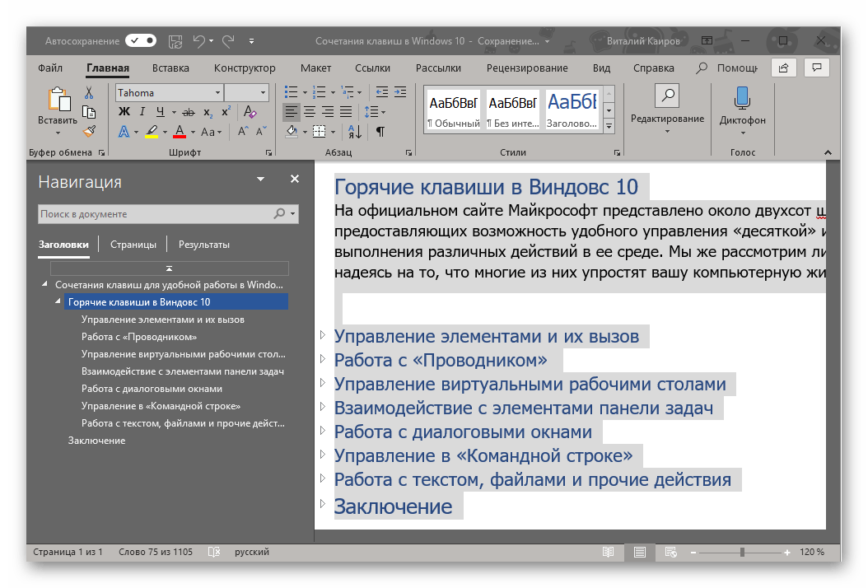Image resolution: width=868 pixels, height=588 pixels.
Task: Click the Save disk icon
Action: (175, 41)
